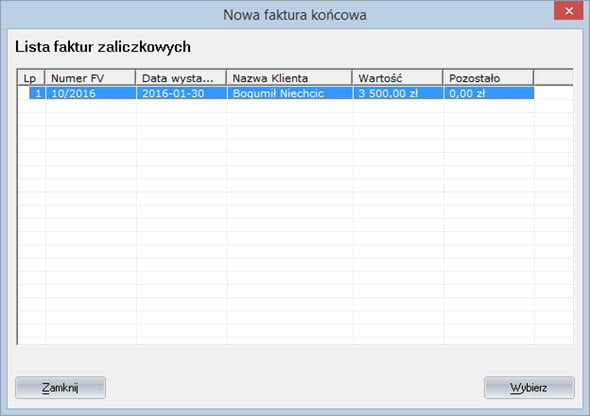Sort by the Numer FV column header

(90, 78)
